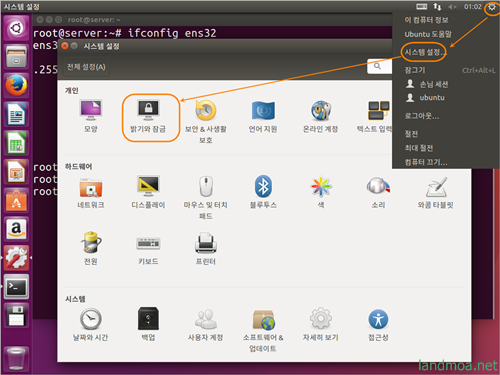
Task: Open 온라인 계정 settings
Action: (x=320, y=116)
